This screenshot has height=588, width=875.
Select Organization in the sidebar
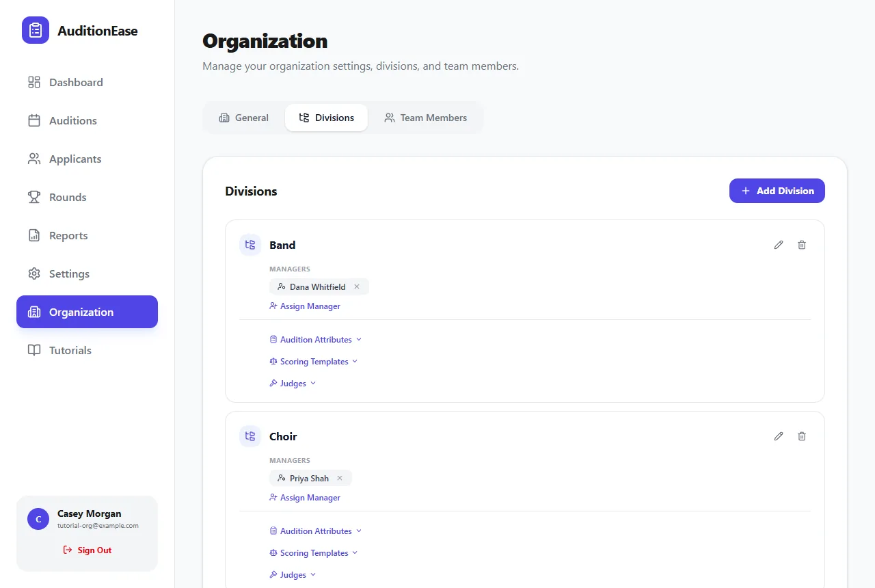[x=87, y=312]
